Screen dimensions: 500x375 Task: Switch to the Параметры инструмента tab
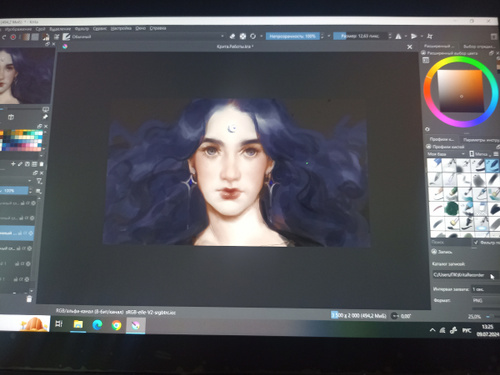pyautogui.click(x=481, y=140)
